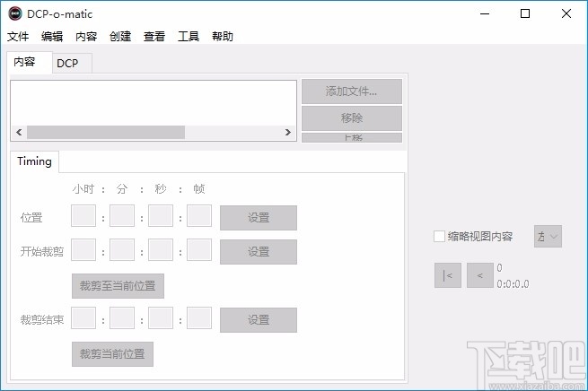Open the 创建 menu

120,37
